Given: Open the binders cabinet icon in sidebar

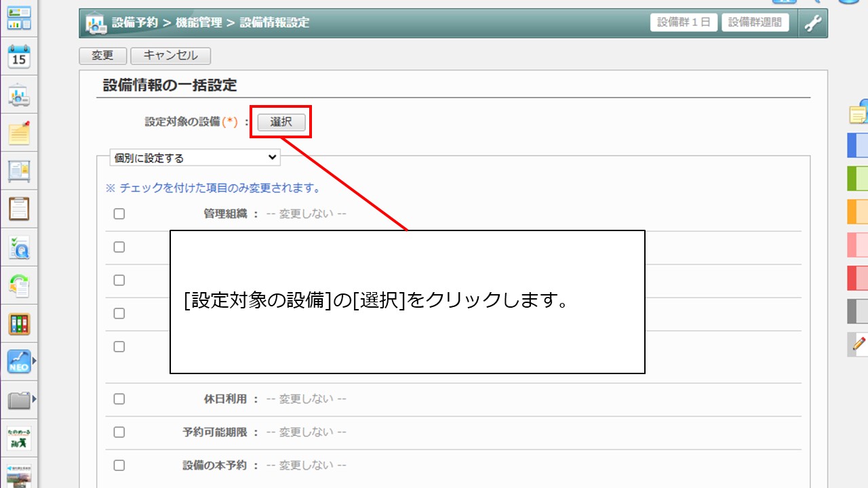Looking at the screenshot, I should pos(19,324).
